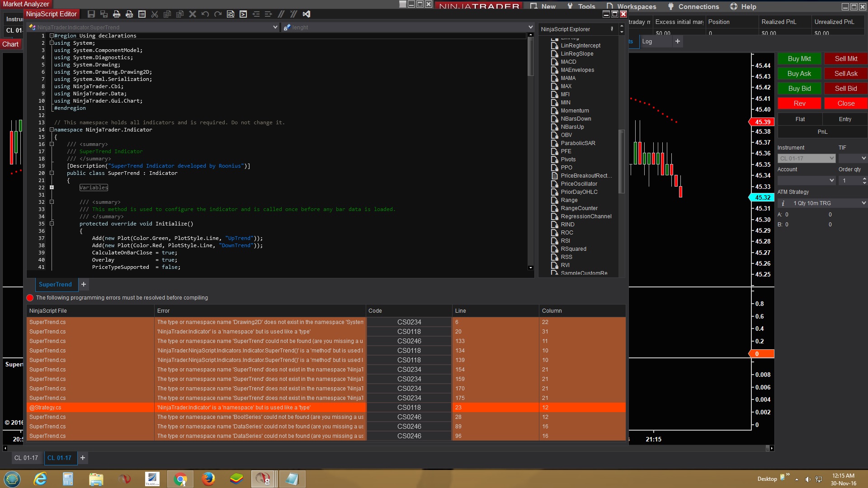
Task: Open Firefox from the taskbar
Action: click(208, 479)
